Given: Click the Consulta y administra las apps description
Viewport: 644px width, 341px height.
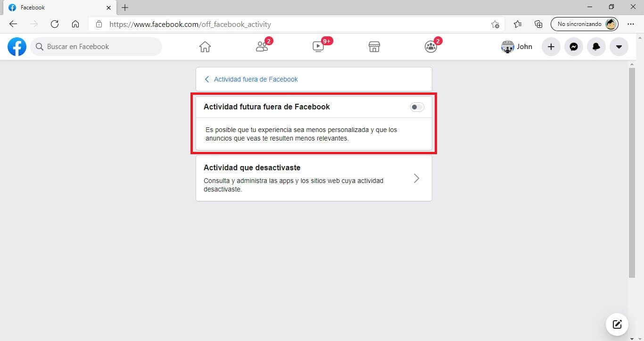Looking at the screenshot, I should [x=293, y=185].
